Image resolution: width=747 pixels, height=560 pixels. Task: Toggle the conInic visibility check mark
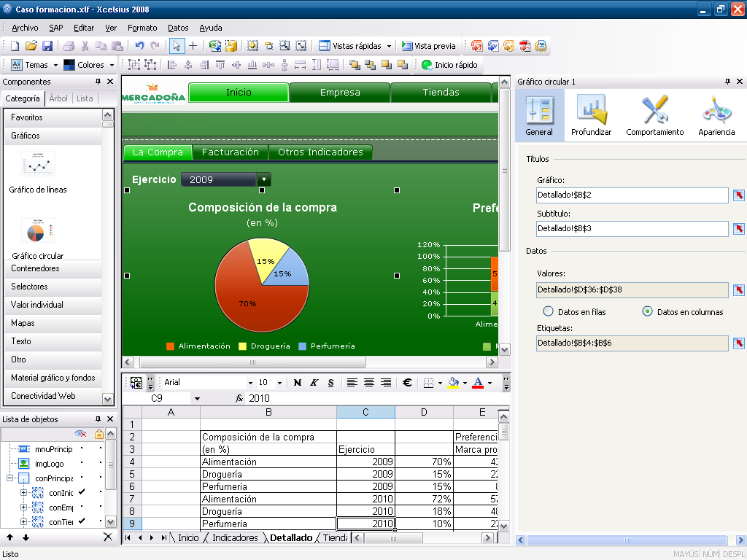(82, 493)
